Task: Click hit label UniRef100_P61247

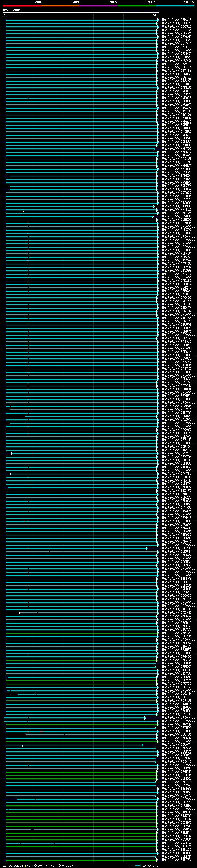Action: point(176,274)
